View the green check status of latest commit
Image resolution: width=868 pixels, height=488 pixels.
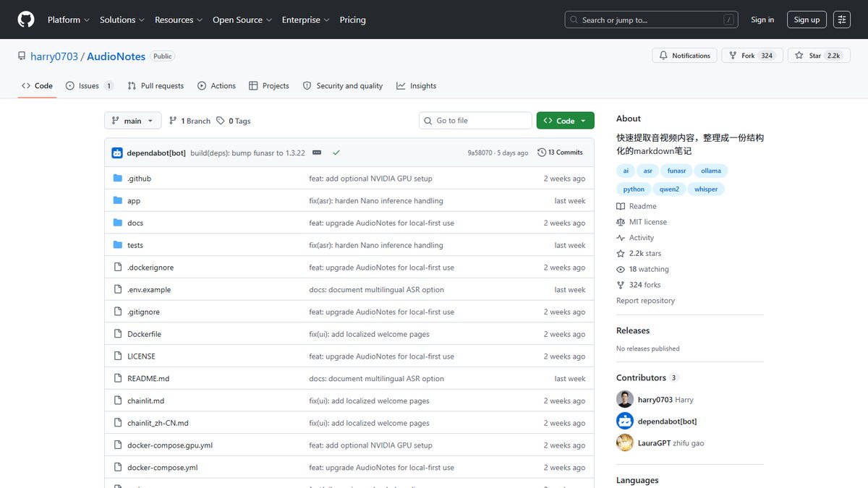tap(336, 153)
